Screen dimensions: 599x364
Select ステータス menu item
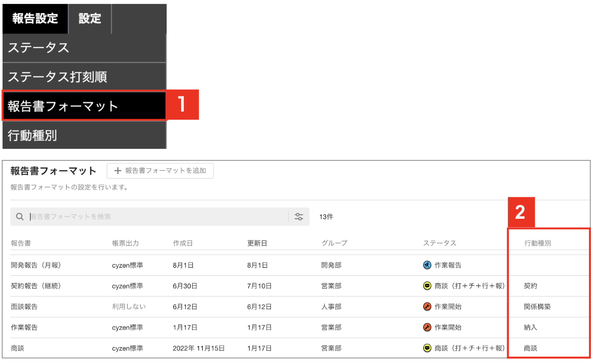tap(84, 48)
